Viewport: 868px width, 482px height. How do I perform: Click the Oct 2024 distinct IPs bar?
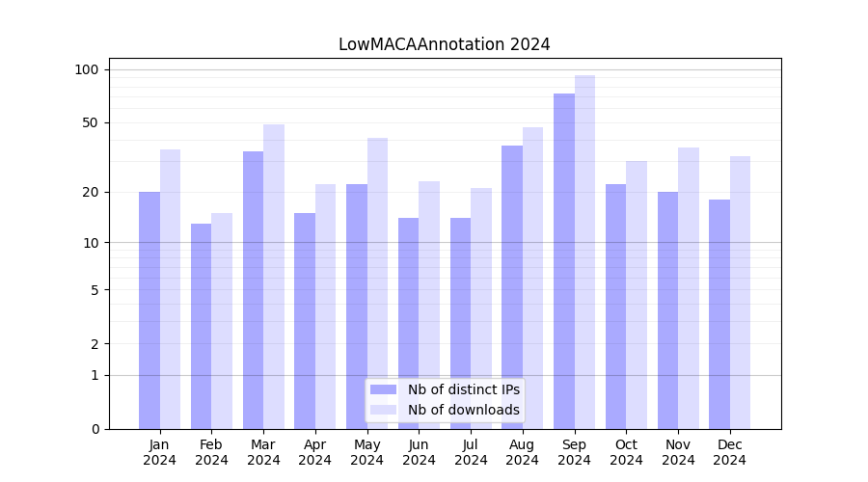[615, 306]
